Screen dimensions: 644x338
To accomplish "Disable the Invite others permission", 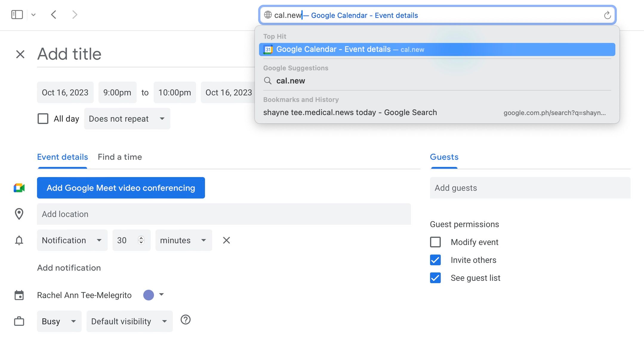I will 436,260.
